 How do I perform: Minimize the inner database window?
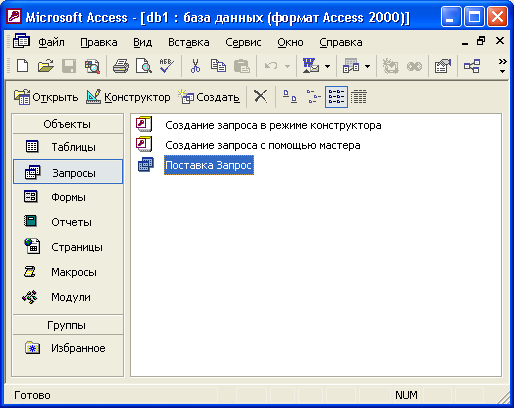(x=465, y=42)
